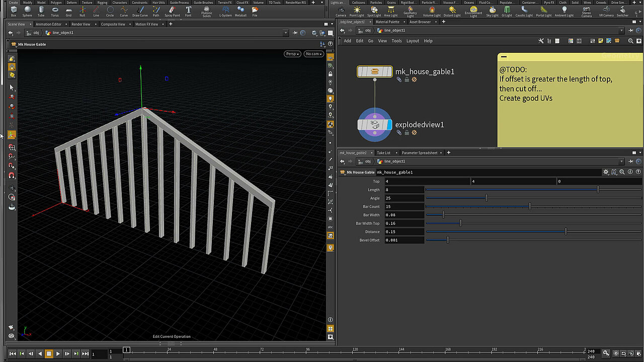Expand the parameter pane path history dropdown
The height and width of the screenshot is (362, 644).
(x=622, y=161)
